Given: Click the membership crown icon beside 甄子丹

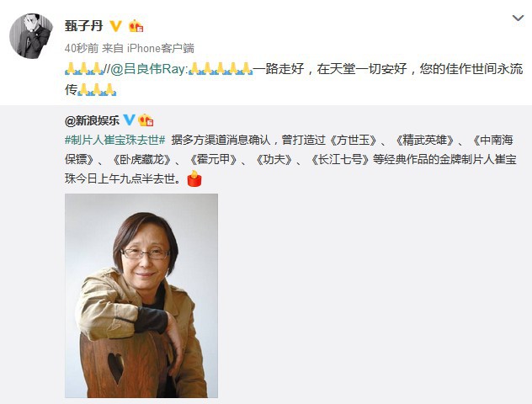Looking at the screenshot, I should [136, 26].
